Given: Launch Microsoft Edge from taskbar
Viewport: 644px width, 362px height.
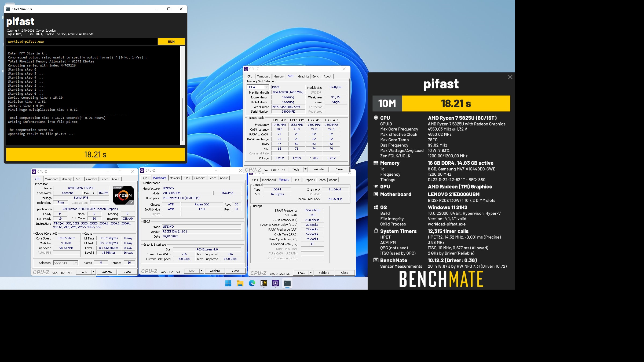Looking at the screenshot, I should 252,283.
